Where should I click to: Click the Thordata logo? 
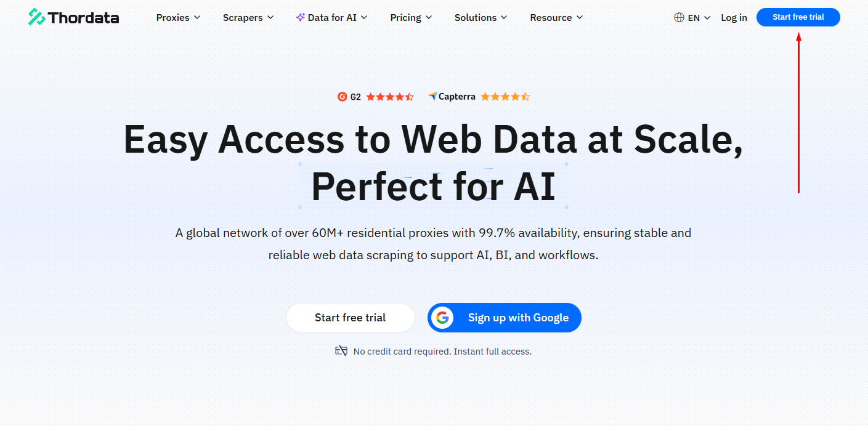tap(73, 17)
